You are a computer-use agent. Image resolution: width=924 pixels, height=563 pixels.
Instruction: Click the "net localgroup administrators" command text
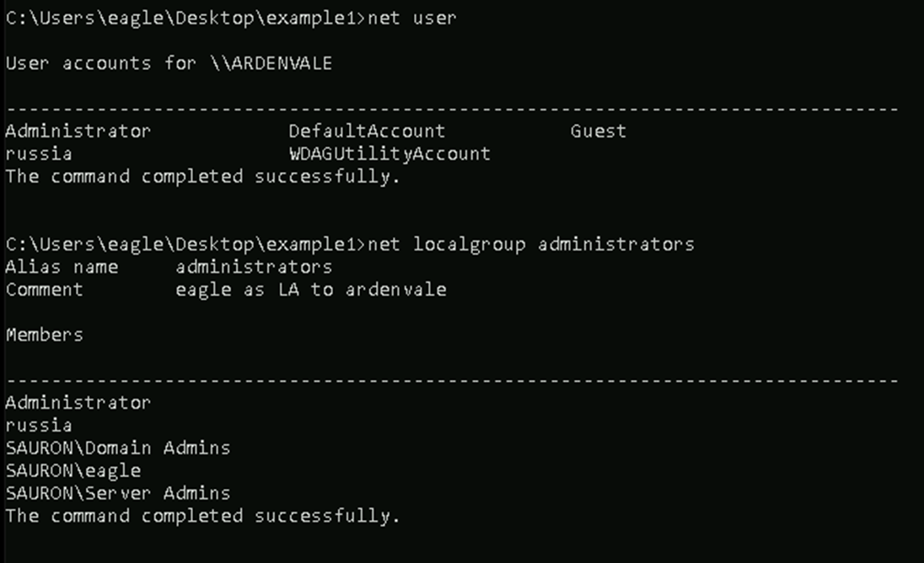point(531,244)
